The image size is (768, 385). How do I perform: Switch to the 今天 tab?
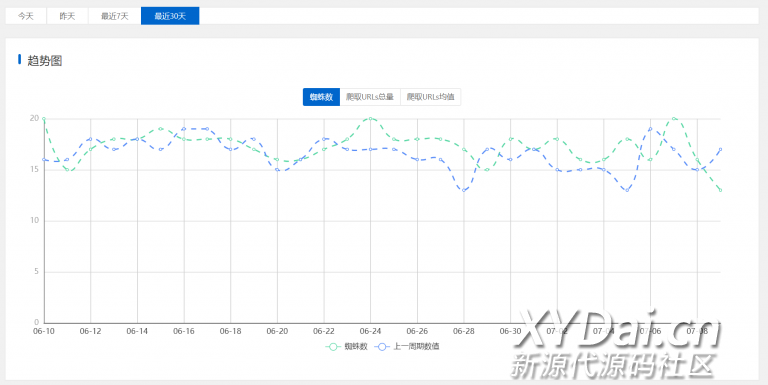click(x=26, y=16)
